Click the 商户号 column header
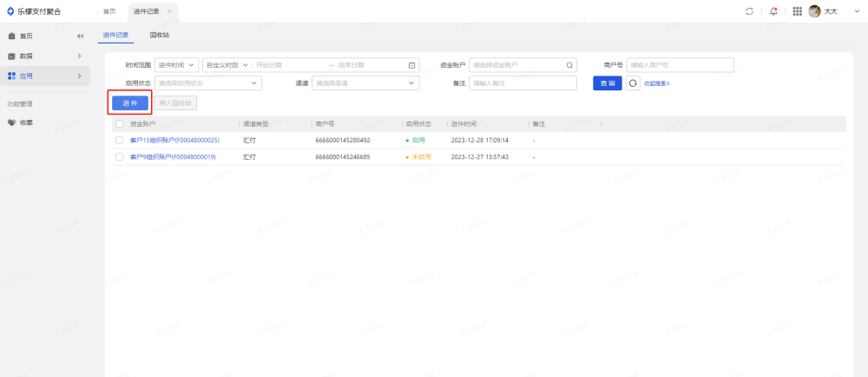 [325, 124]
